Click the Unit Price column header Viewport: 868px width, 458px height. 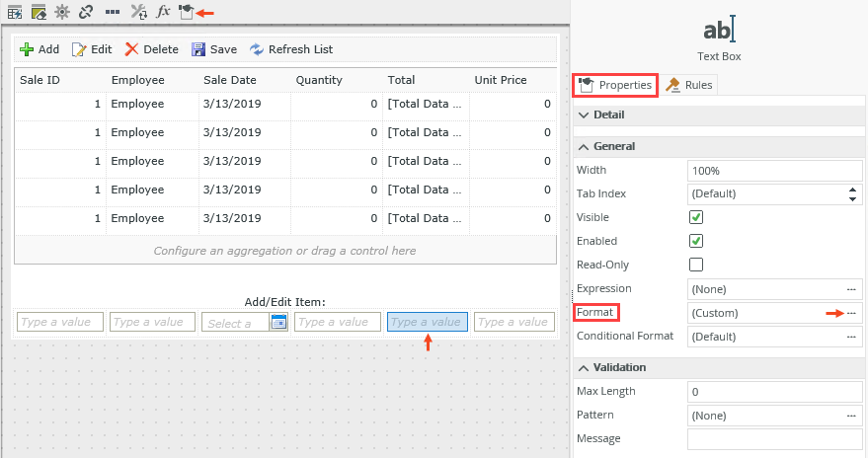(501, 80)
